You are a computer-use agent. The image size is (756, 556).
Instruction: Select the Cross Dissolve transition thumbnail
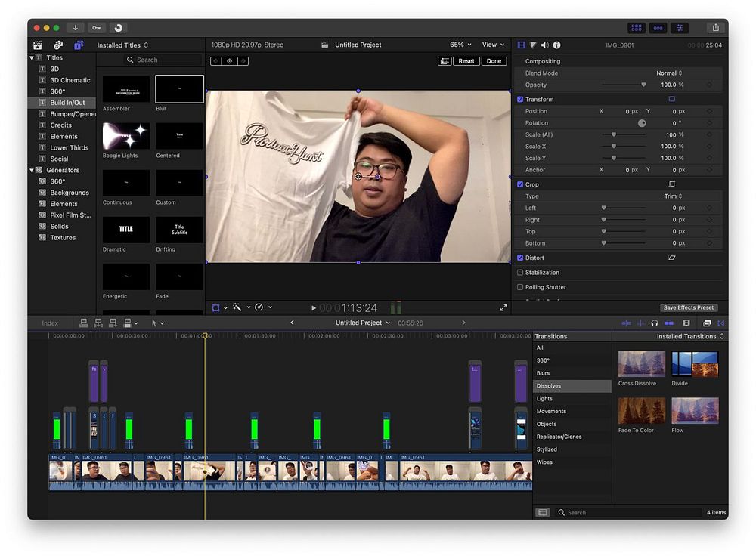[x=641, y=364]
